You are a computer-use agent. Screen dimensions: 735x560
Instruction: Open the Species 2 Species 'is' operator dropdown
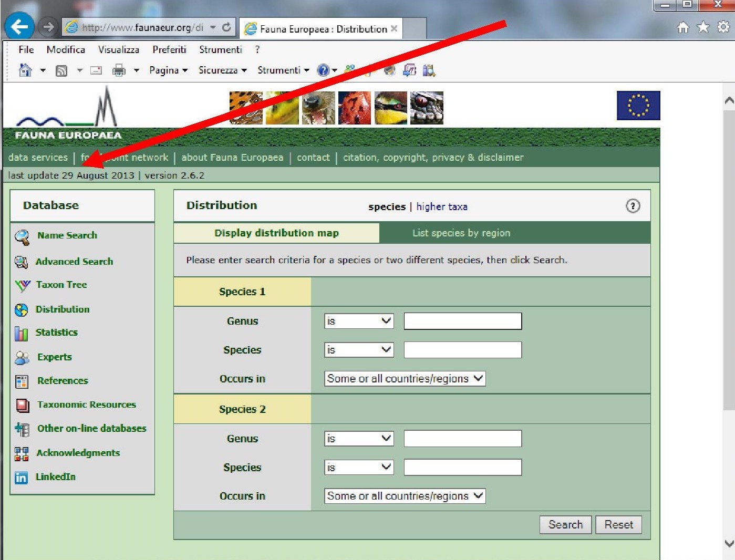(x=359, y=468)
